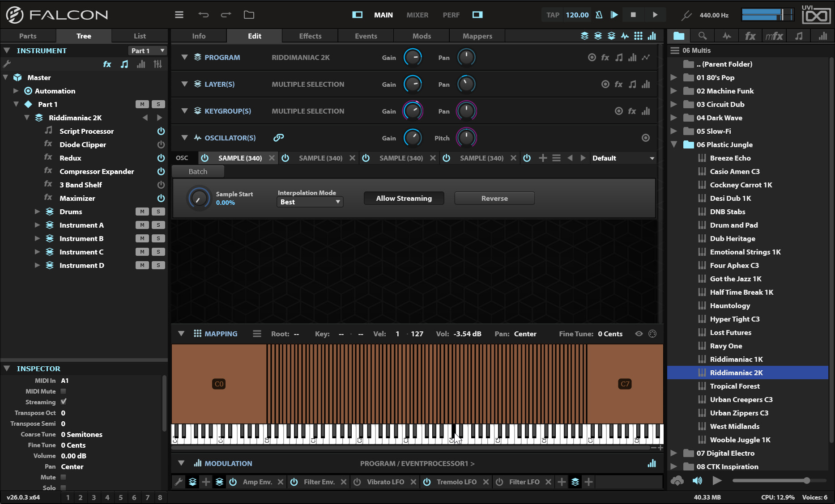
Task: Click the Reverse button
Action: coord(494,198)
